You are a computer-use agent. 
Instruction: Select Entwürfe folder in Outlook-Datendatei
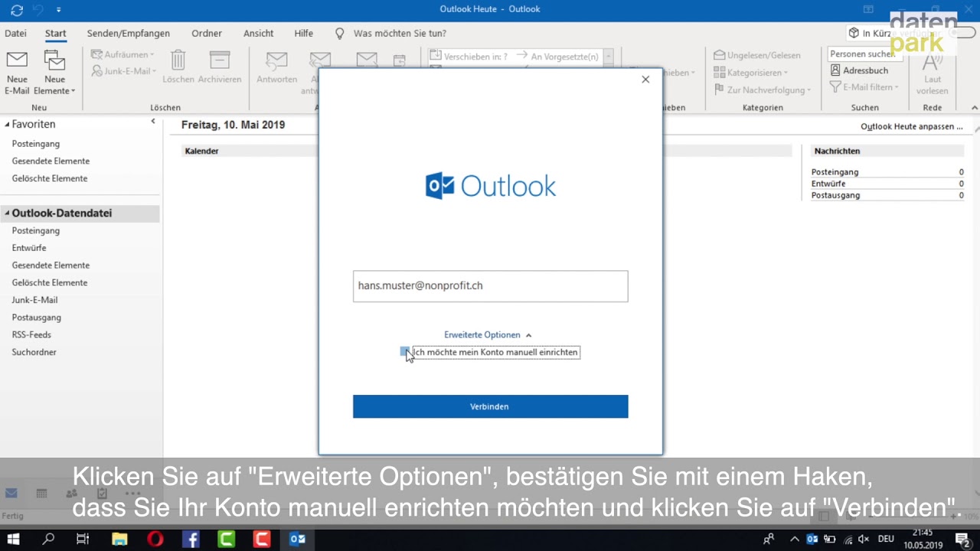tap(29, 248)
